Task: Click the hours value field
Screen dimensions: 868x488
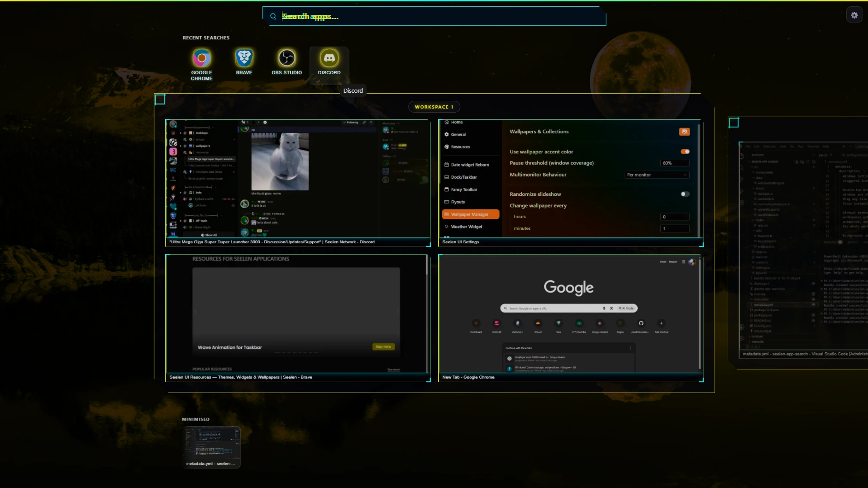Action: 675,217
